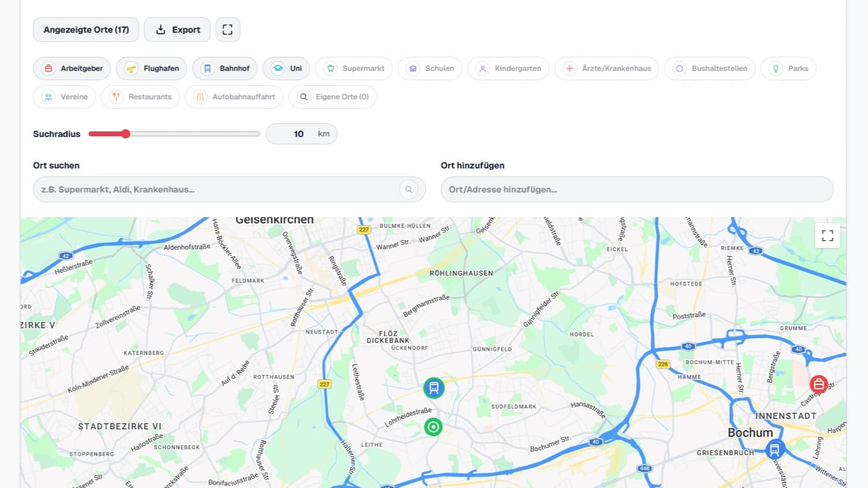The height and width of the screenshot is (488, 868).
Task: Click the Suchradius slider track
Action: pyautogui.click(x=175, y=134)
